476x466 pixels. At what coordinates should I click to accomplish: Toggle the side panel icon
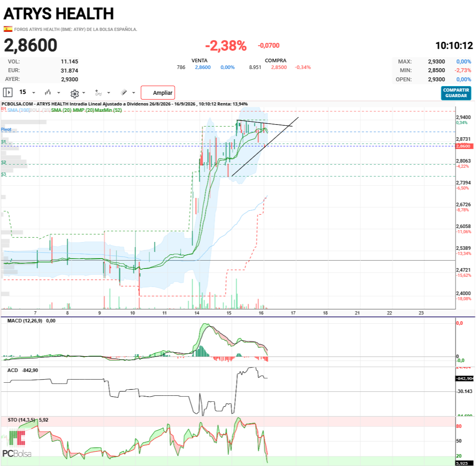(x=8, y=92)
